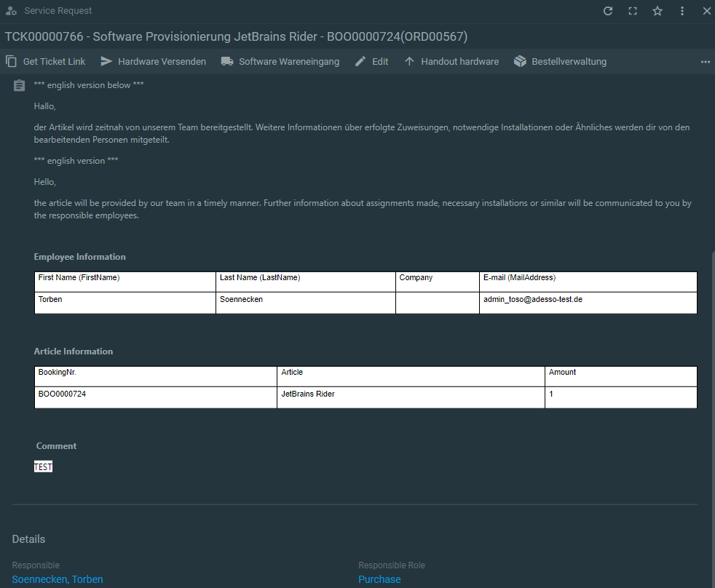The width and height of the screenshot is (715, 588).
Task: Click the Hardware Versenden send icon
Action: (x=106, y=61)
